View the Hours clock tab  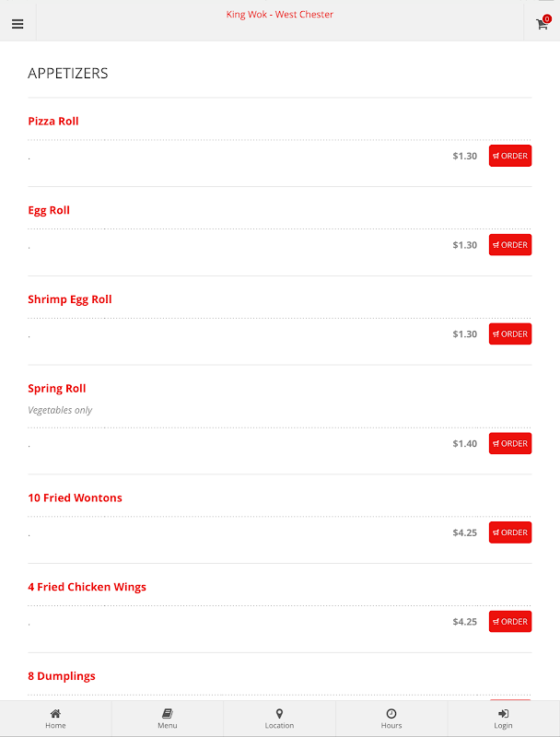[x=391, y=719]
